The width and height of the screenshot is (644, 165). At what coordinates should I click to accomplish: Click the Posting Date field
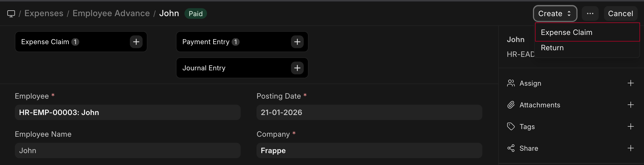click(369, 112)
